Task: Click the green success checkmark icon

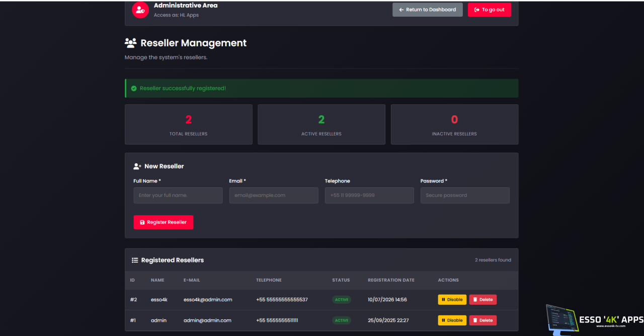Action: (x=134, y=88)
